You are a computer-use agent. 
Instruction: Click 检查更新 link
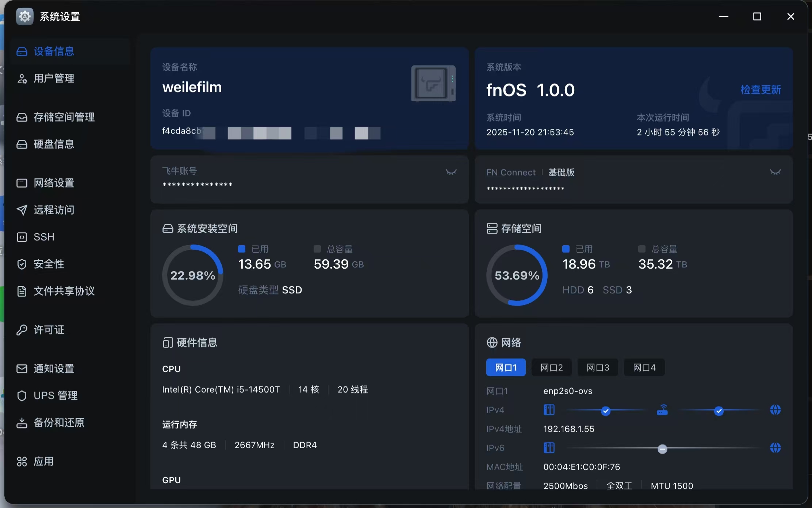pyautogui.click(x=761, y=90)
